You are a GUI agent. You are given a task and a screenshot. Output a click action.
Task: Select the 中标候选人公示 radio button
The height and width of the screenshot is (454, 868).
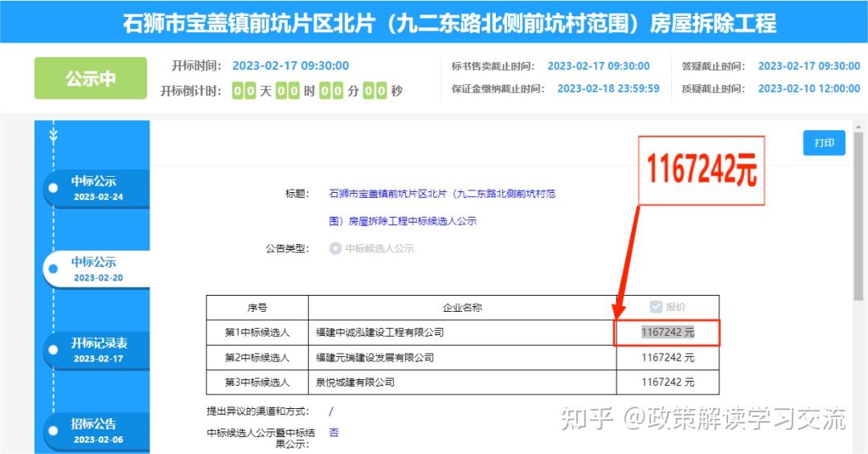pos(335,248)
